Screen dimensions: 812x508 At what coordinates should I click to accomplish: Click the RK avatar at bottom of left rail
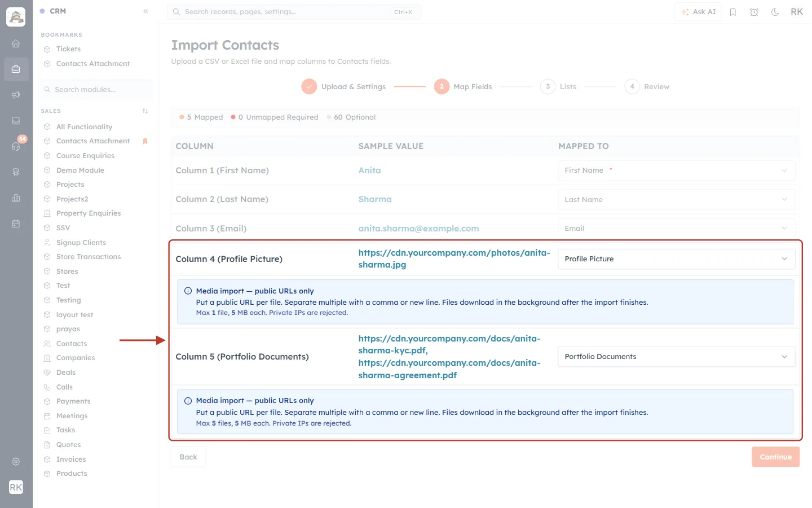tap(16, 487)
